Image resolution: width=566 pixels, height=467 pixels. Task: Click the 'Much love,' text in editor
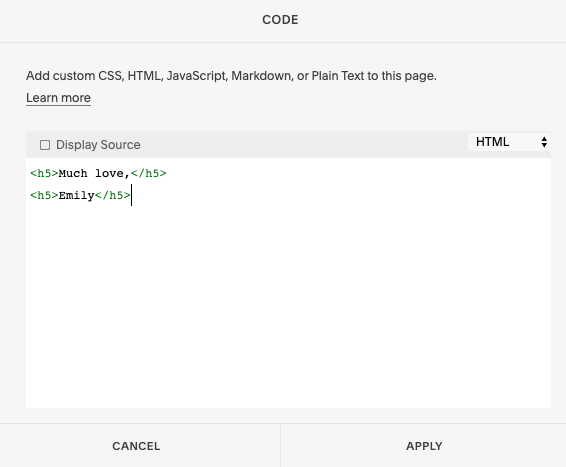[x=94, y=174]
